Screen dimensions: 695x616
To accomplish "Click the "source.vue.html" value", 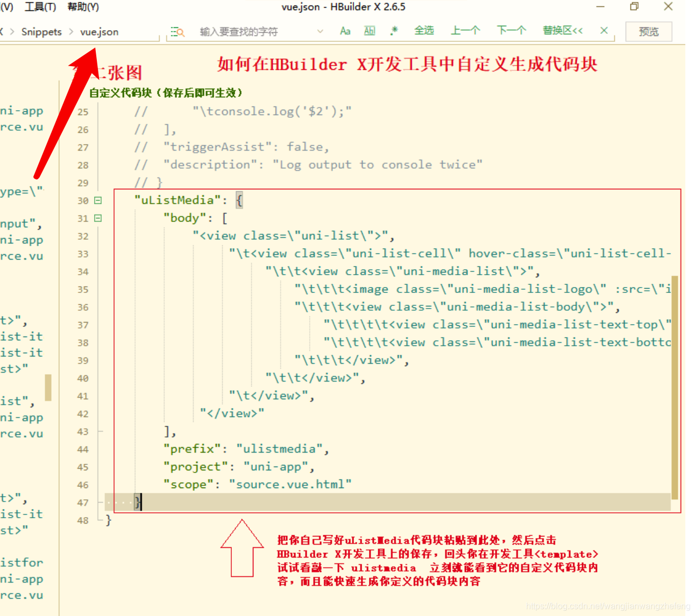I will [290, 484].
